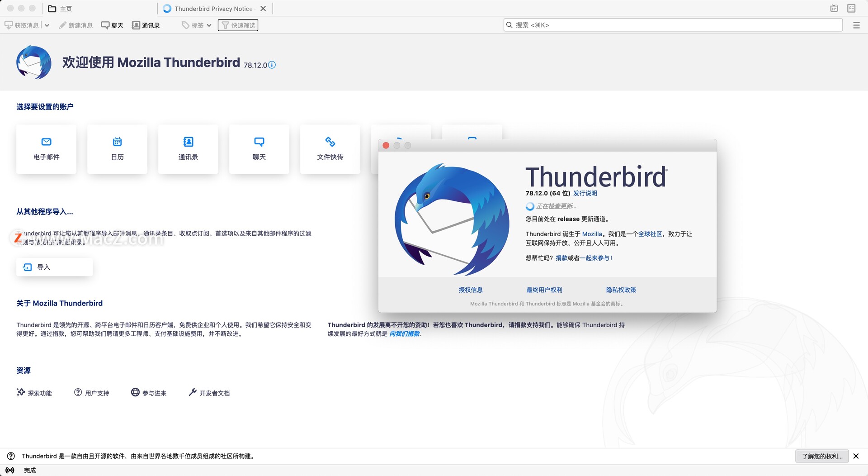Click the 选择要设置的账户 heading
This screenshot has height=476, width=868.
(x=45, y=107)
